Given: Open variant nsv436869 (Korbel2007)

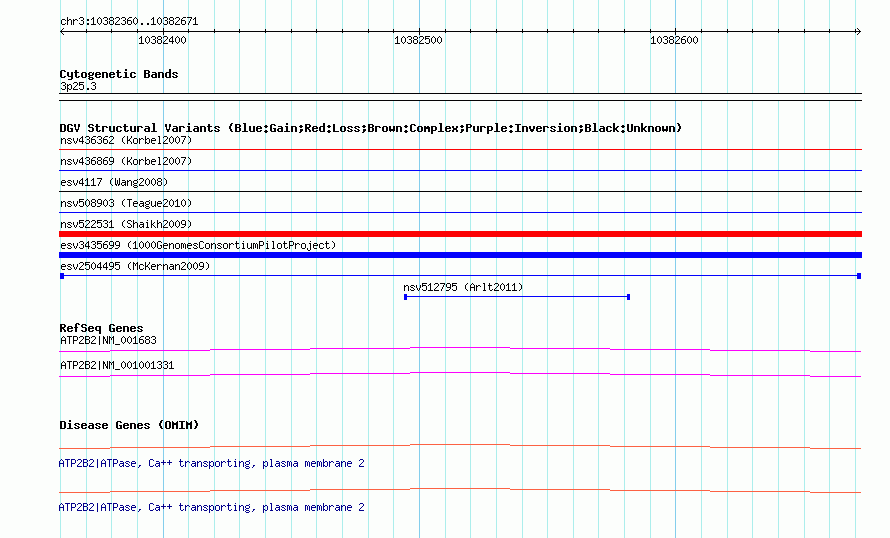Looking at the screenshot, I should (126, 161).
